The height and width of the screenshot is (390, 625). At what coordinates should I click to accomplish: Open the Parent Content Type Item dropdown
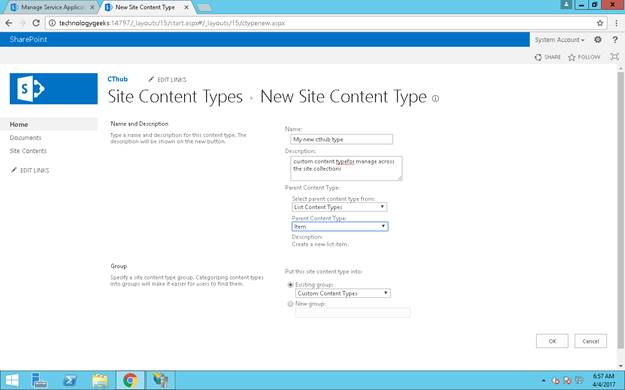click(x=340, y=227)
